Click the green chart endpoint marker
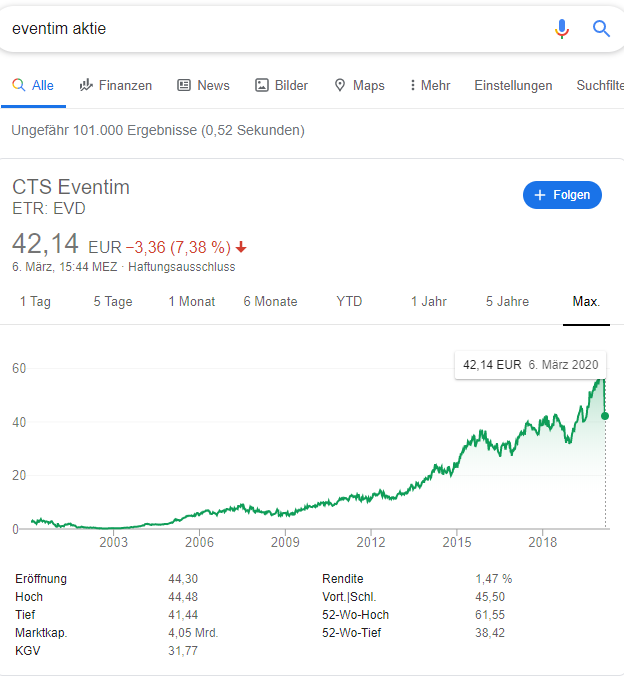Screen dimensions: 624x680 coord(606,415)
